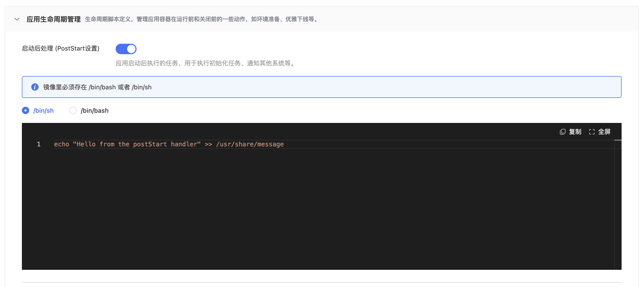Click line number 1 in editor gutter
644x287 pixels.
[39, 144]
